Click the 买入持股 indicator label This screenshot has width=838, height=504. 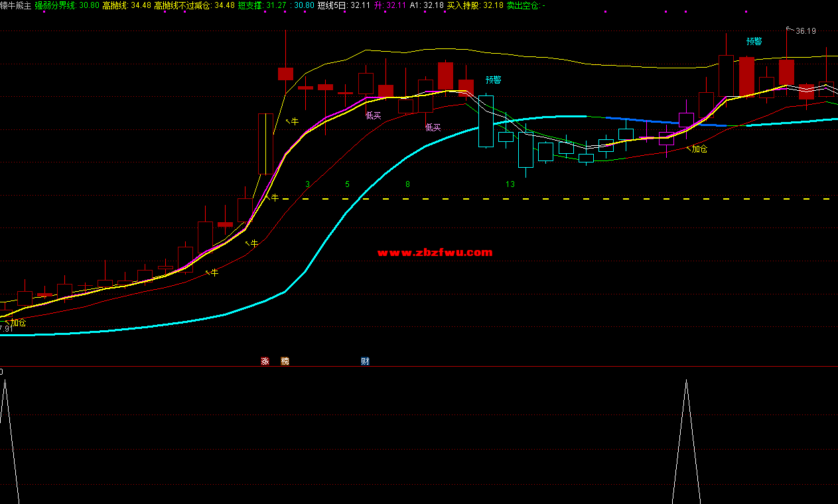(464, 5)
